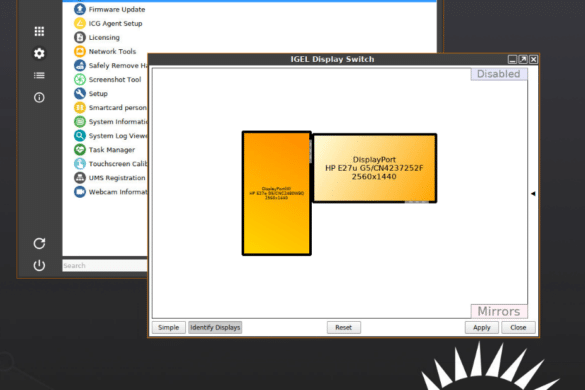Image resolution: width=585 pixels, height=390 pixels.
Task: Open the Licensing entry
Action: 104,37
